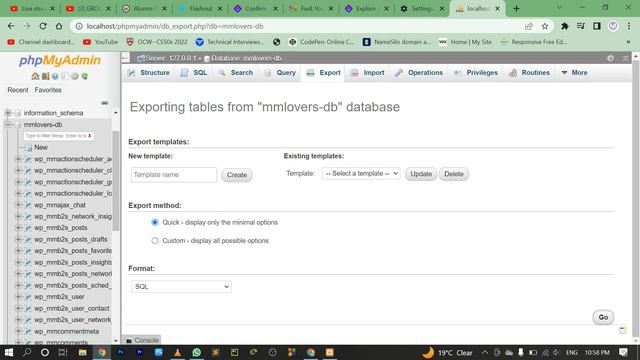
Task: Click the Go button to export
Action: (x=603, y=317)
